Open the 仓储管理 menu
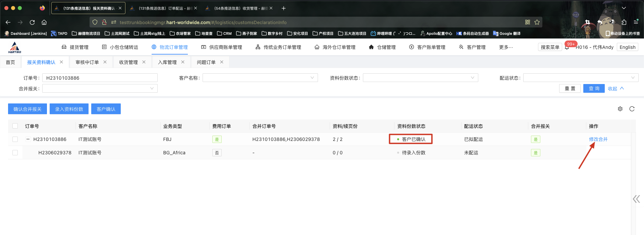644x235 pixels. tap(382, 47)
